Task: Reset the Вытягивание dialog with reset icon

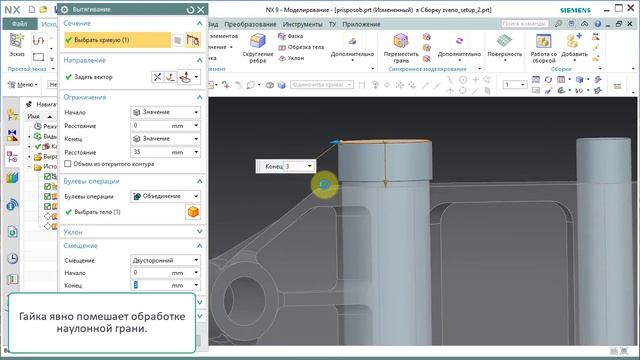Action: [x=190, y=9]
